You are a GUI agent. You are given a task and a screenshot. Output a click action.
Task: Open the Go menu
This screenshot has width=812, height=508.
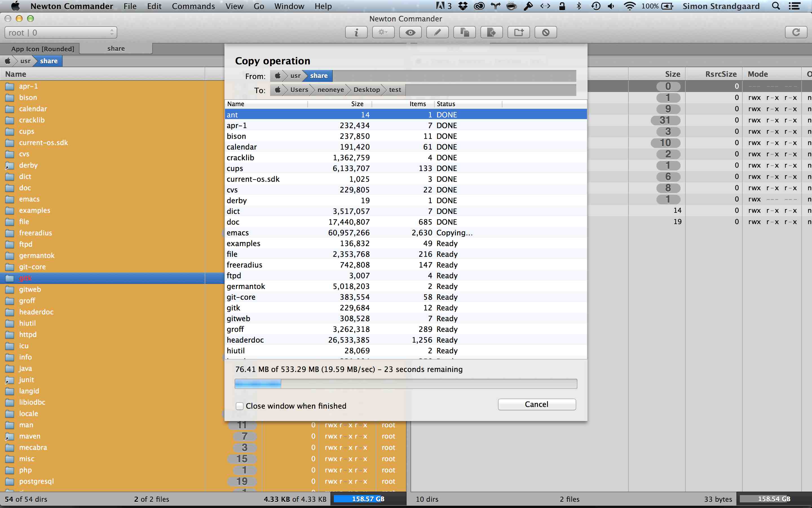[259, 6]
